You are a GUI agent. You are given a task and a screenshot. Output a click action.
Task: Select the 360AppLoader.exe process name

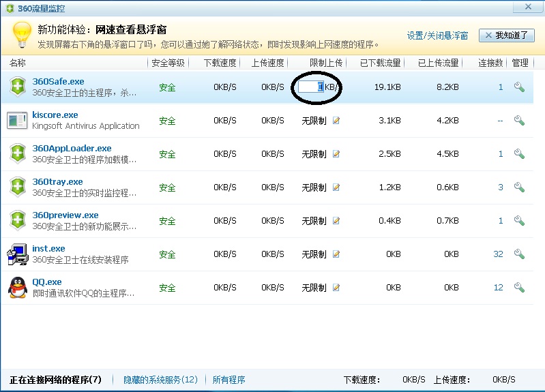click(72, 148)
